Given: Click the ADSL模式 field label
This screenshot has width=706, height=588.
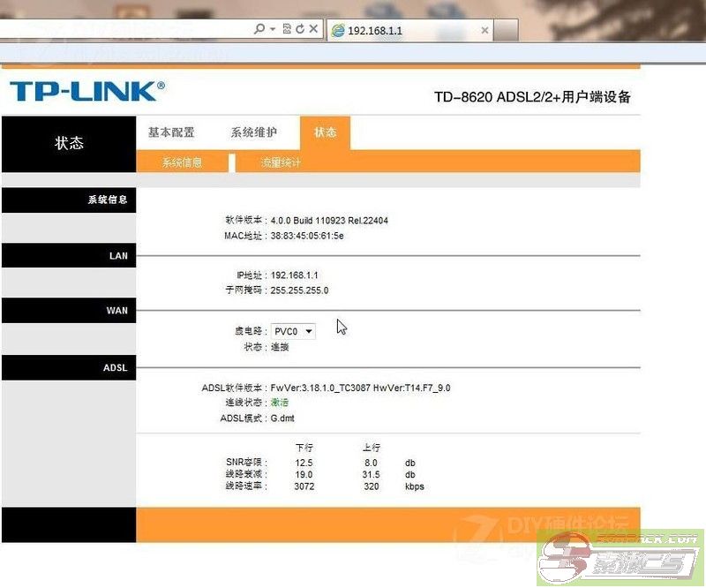Looking at the screenshot, I should [x=241, y=418].
